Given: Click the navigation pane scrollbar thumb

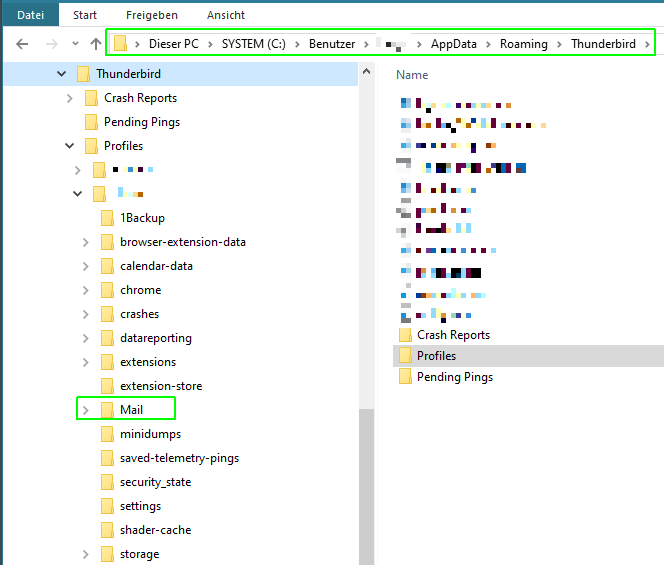Looking at the screenshot, I should click(x=367, y=486).
